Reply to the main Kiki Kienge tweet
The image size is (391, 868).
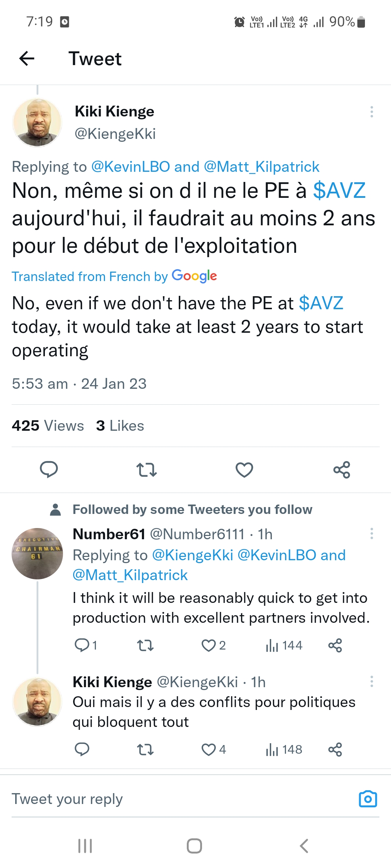click(49, 469)
